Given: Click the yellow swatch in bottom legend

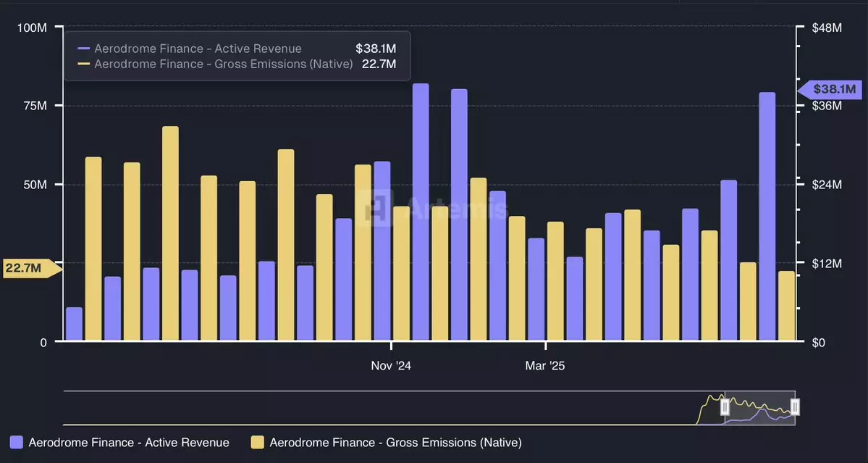Looking at the screenshot, I should pos(257,442).
